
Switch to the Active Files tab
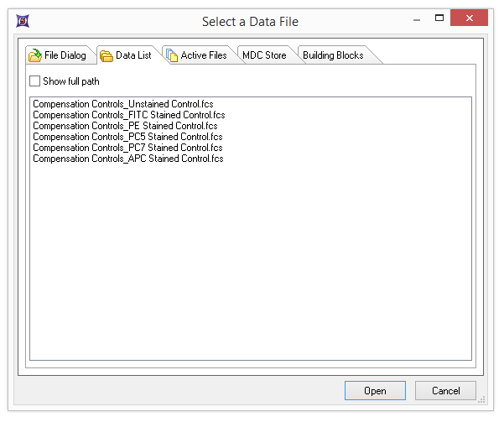204,56
